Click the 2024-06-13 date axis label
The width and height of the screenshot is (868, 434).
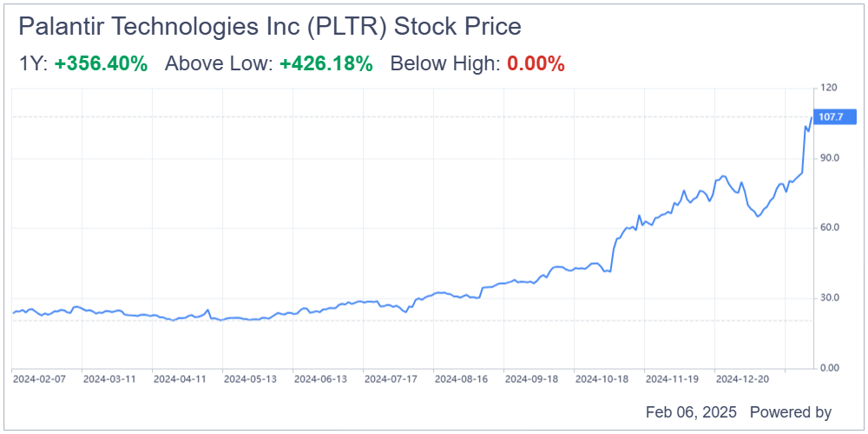coord(320,379)
